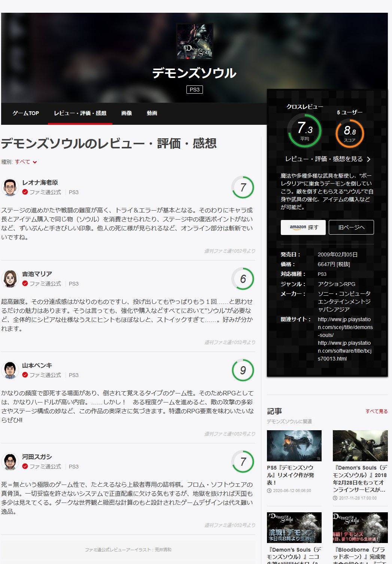The height and width of the screenshot is (564, 392).
Task: Click the PS3 platform badge under title
Action: [195, 90]
